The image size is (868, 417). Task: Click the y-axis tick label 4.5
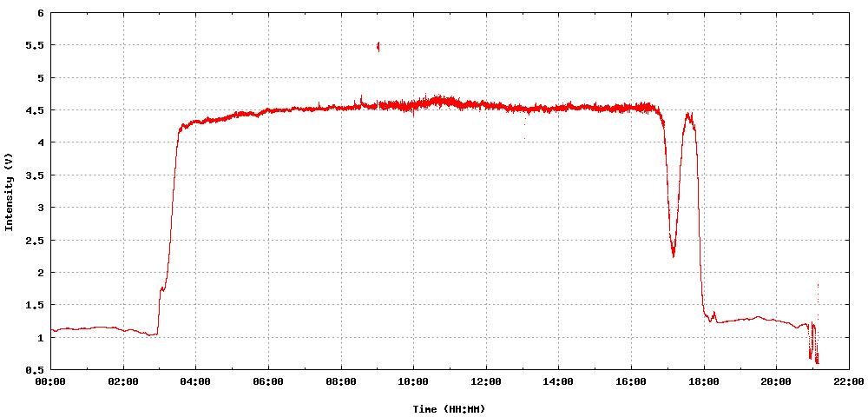pos(36,110)
